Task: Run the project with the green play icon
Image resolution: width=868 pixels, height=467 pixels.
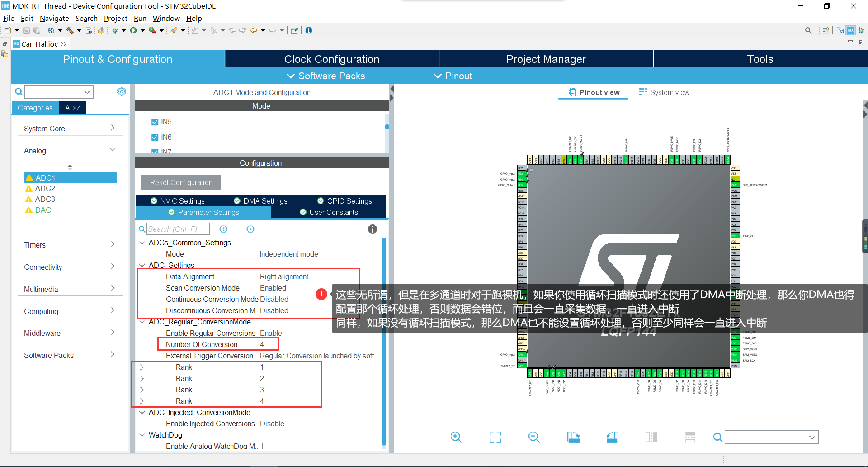Action: point(134,30)
